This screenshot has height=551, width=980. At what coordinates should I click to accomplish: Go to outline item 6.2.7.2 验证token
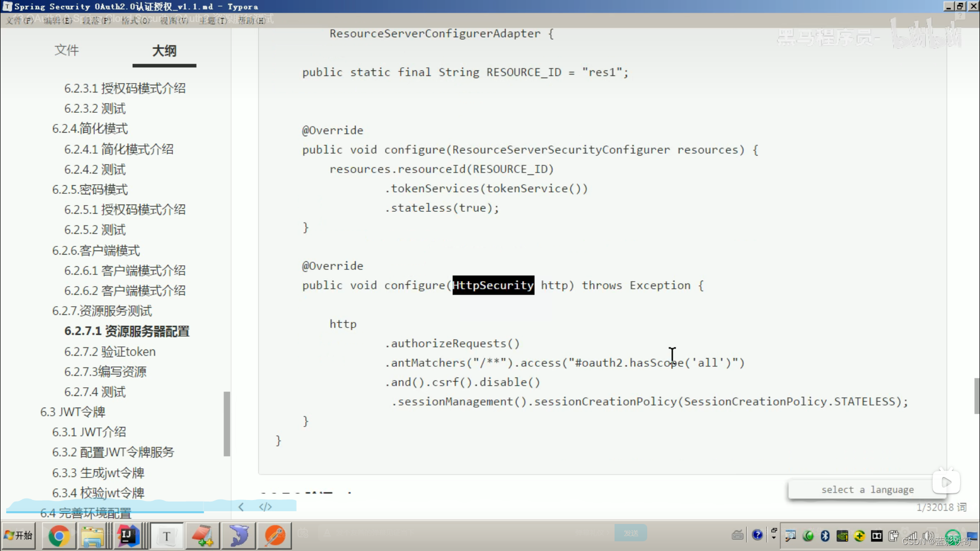(110, 352)
